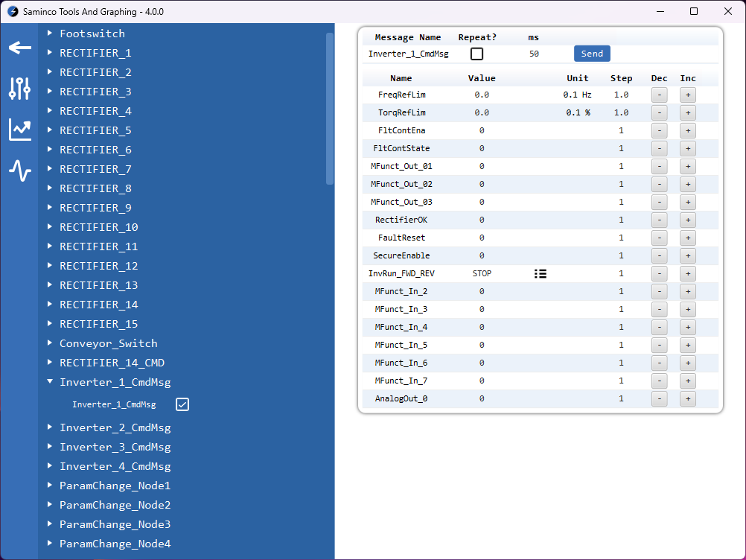Decrement FltContState value
This screenshot has width=746, height=560.
click(659, 148)
